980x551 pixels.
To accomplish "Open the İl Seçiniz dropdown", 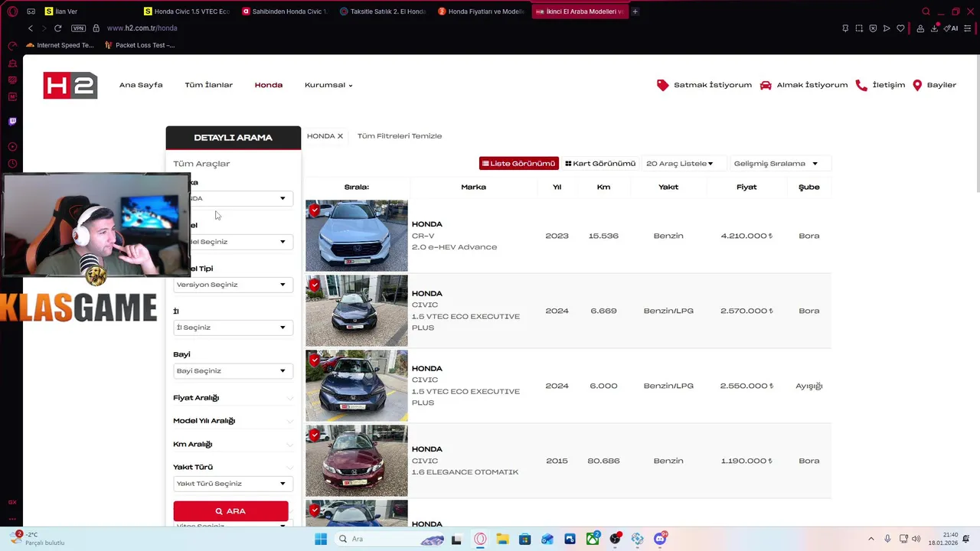I will pos(233,328).
